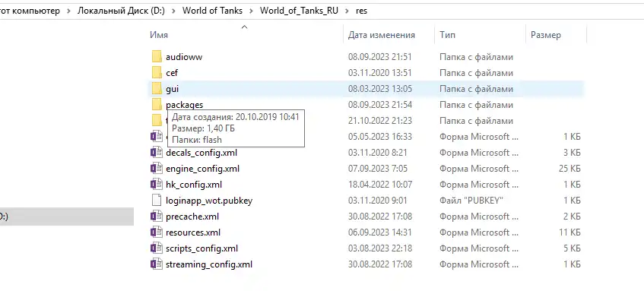
Task: Click the packages folder icon
Action: (157, 105)
